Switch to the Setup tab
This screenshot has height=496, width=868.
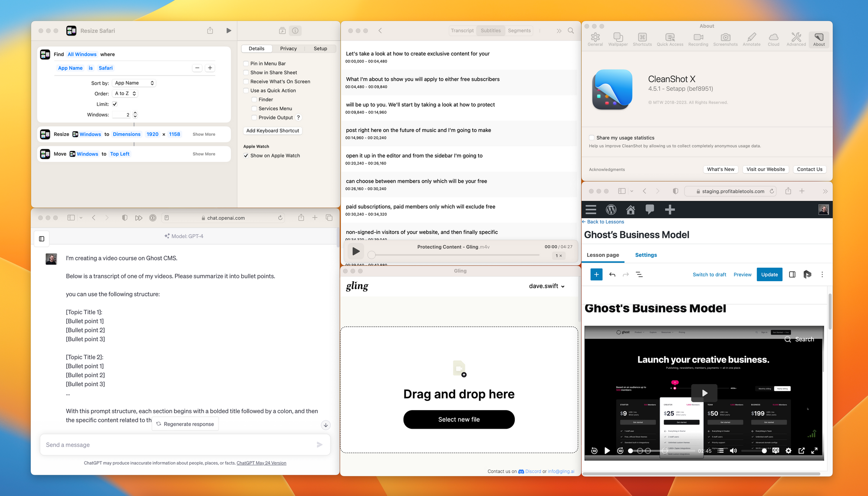(x=320, y=49)
